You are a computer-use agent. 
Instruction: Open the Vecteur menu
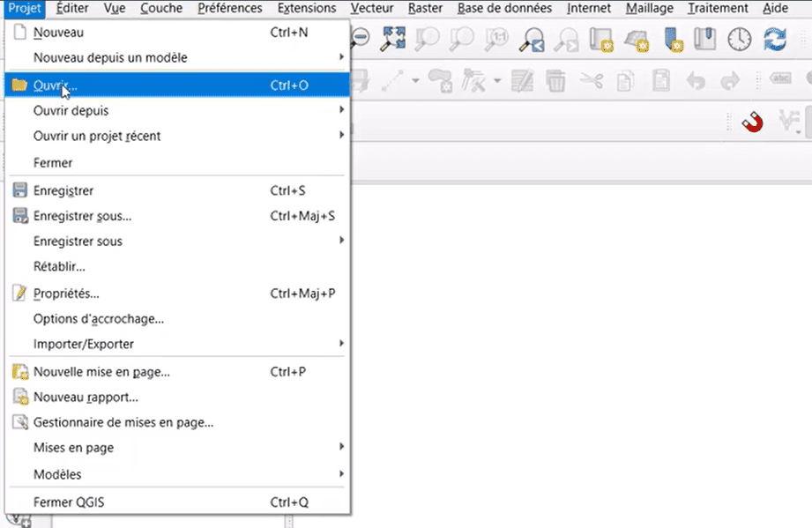[372, 8]
